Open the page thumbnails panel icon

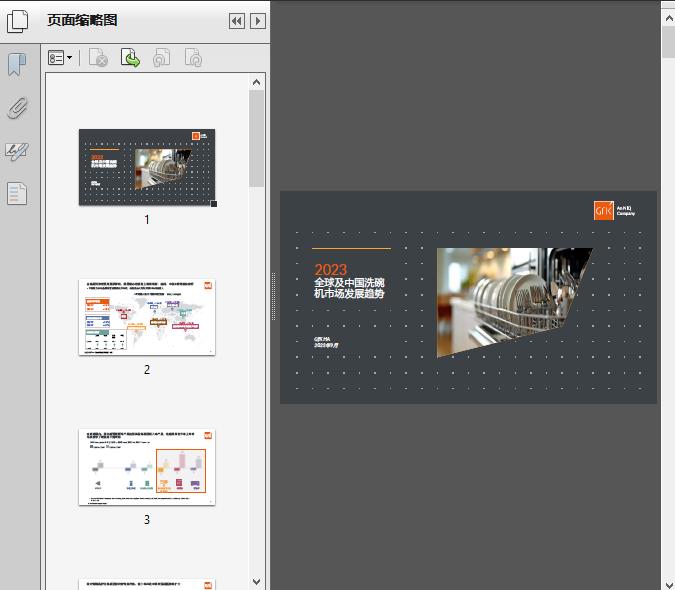pos(17,21)
